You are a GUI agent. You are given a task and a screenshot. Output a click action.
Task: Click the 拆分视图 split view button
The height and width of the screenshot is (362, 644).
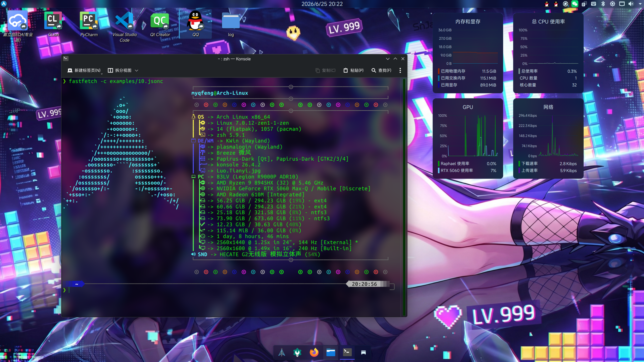[120, 70]
